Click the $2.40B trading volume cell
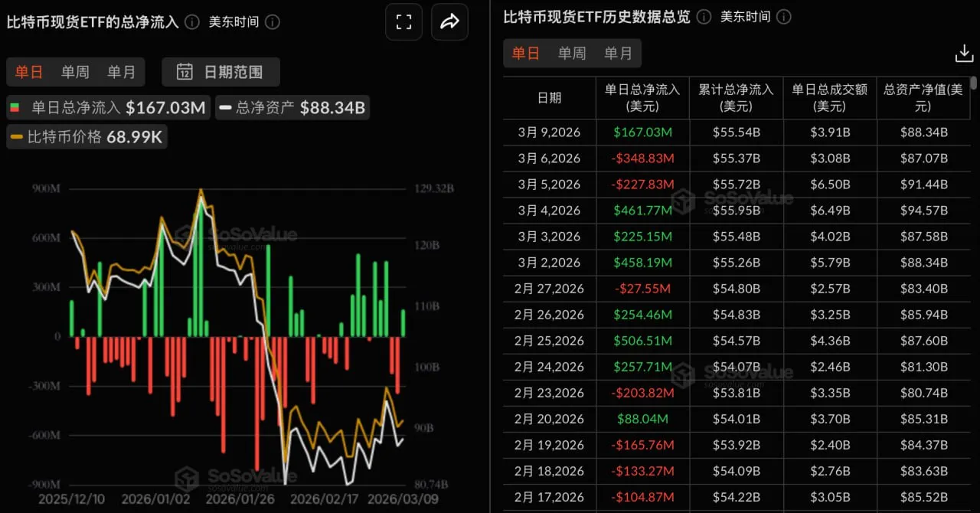Viewport: 980px width, 513px height. [x=829, y=445]
